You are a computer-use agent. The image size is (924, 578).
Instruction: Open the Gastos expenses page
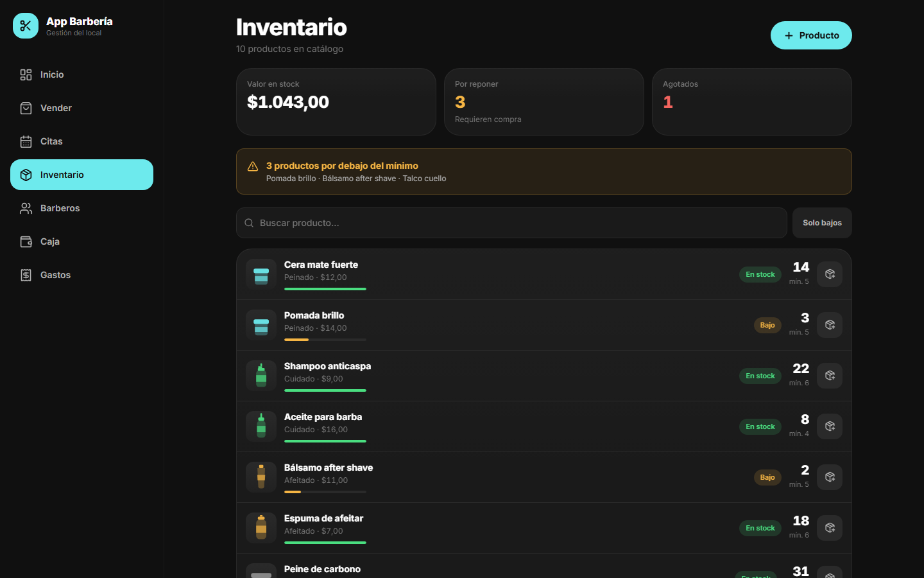click(81, 275)
